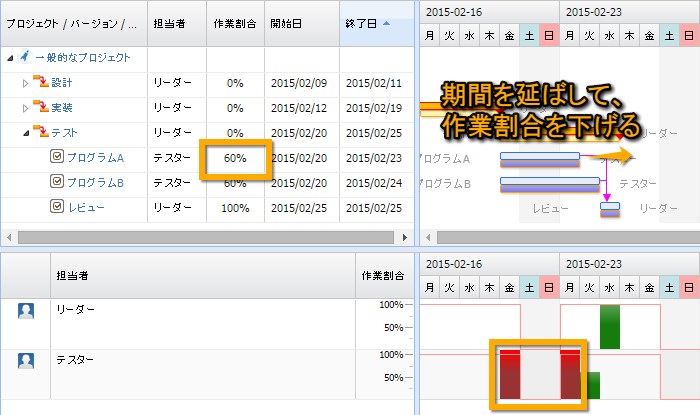Click the 終了日 ascending sort arrow
Viewport: 700px width, 415px height.
[x=387, y=23]
